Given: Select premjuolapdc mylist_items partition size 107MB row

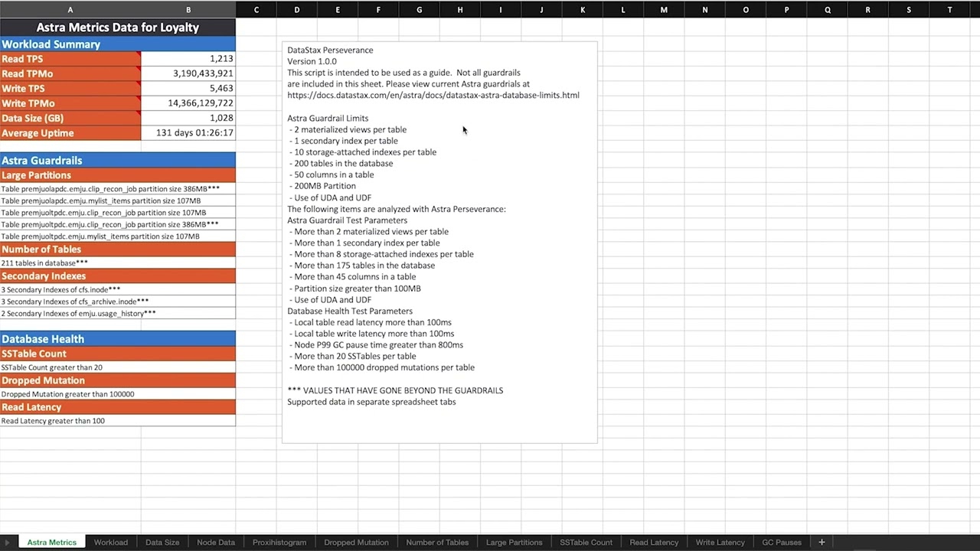Looking at the screenshot, I should point(118,201).
